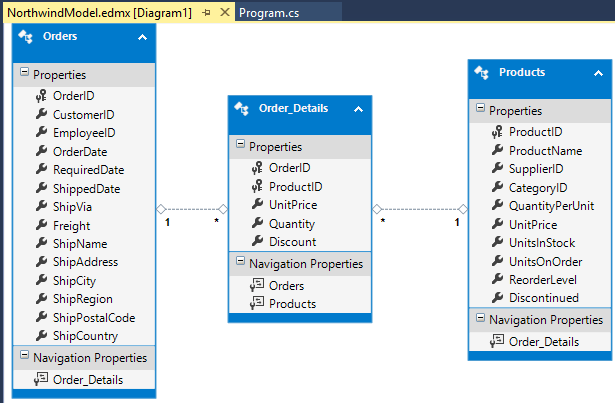Click navigation icon beside Order_Details in Orders
This screenshot has width=615, height=403.
pos(41,379)
